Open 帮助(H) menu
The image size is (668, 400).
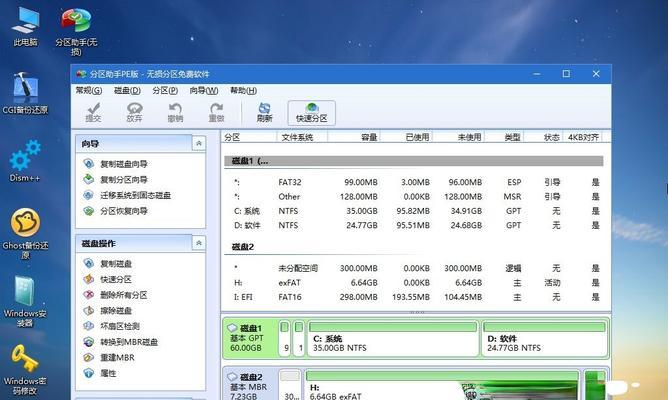pos(243,90)
